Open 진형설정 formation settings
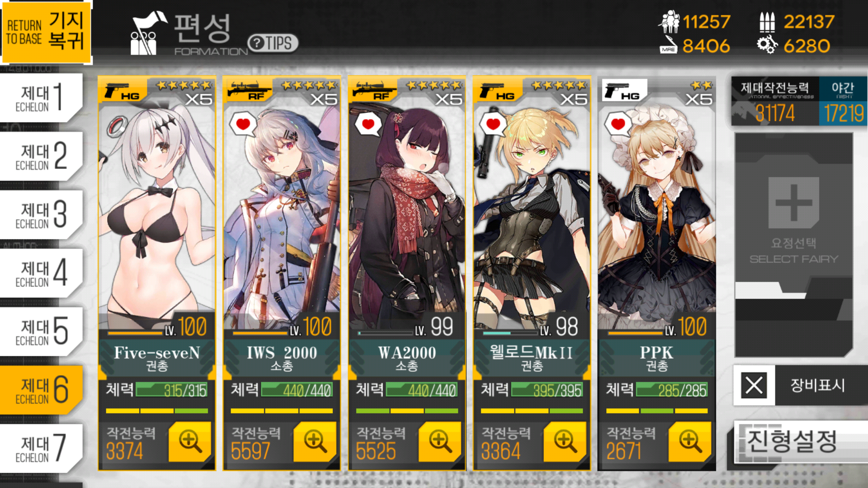This screenshot has width=868, height=488. pyautogui.click(x=799, y=442)
